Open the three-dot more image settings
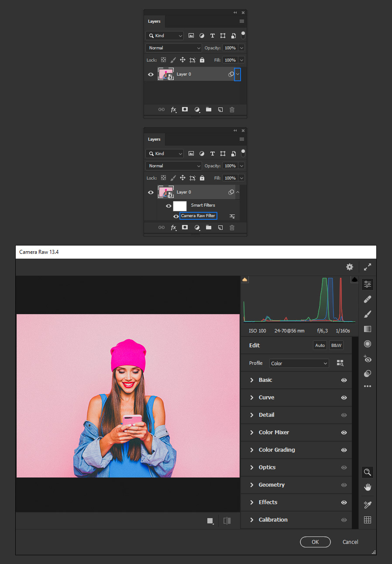 pyautogui.click(x=368, y=386)
